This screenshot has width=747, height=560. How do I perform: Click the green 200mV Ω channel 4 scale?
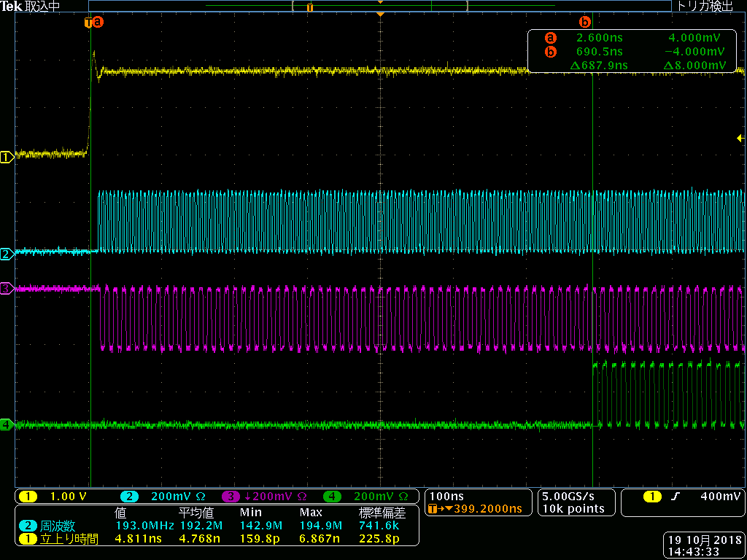click(x=381, y=496)
